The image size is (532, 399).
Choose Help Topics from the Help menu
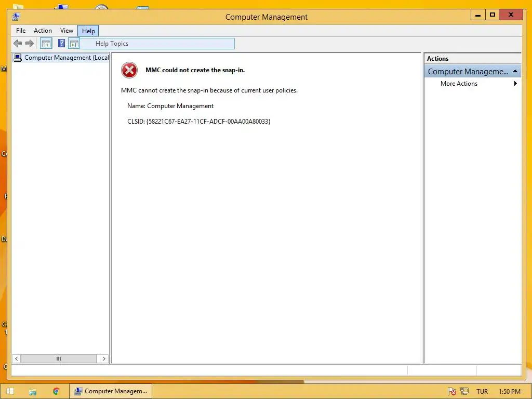pyautogui.click(x=157, y=44)
